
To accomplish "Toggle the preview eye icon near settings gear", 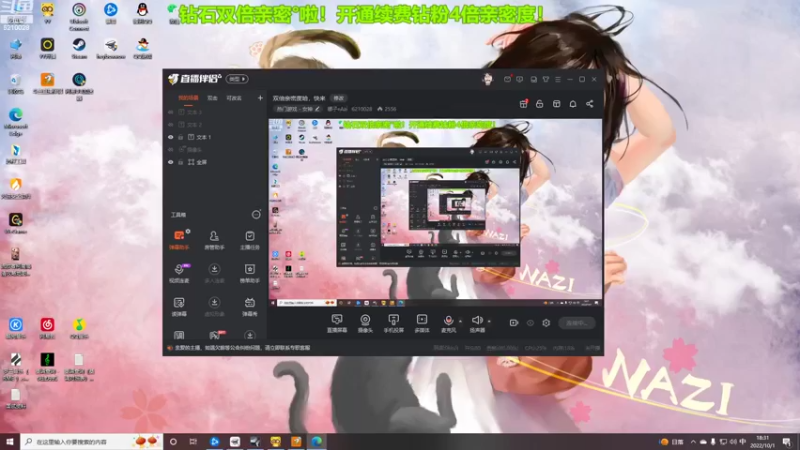I will point(530,323).
